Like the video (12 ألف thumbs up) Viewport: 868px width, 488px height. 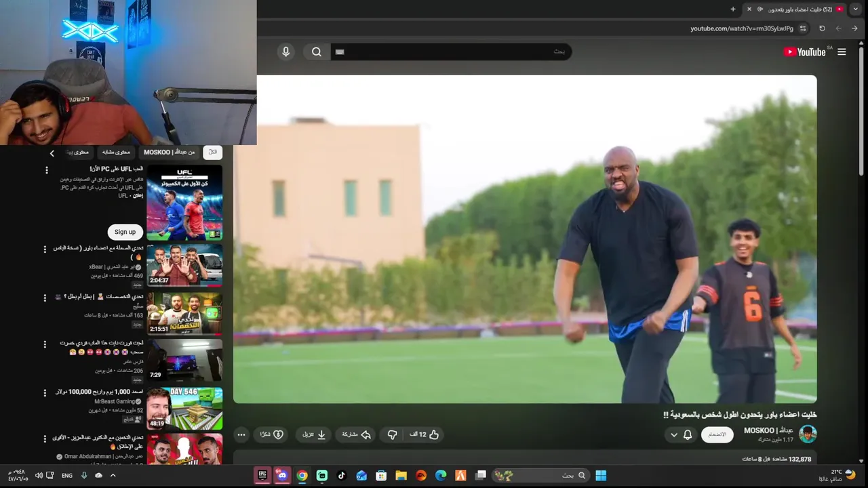tap(425, 434)
